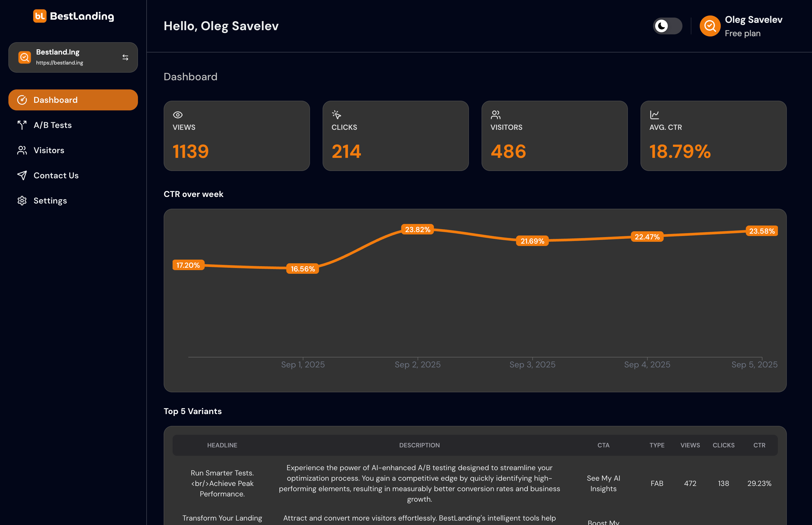The width and height of the screenshot is (812, 525).
Task: Click the Contact Us paper plane icon
Action: [x=22, y=175]
